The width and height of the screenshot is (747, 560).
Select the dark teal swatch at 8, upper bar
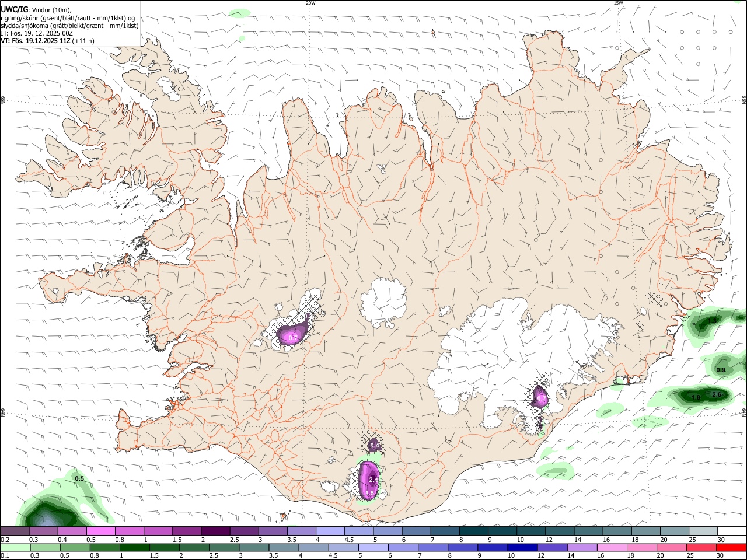(474, 531)
